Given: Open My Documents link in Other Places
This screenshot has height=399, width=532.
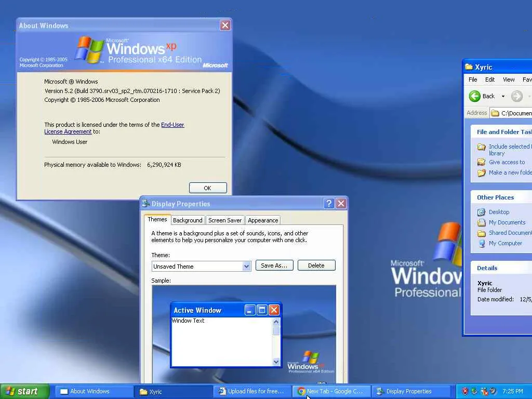Looking at the screenshot, I should 507,222.
